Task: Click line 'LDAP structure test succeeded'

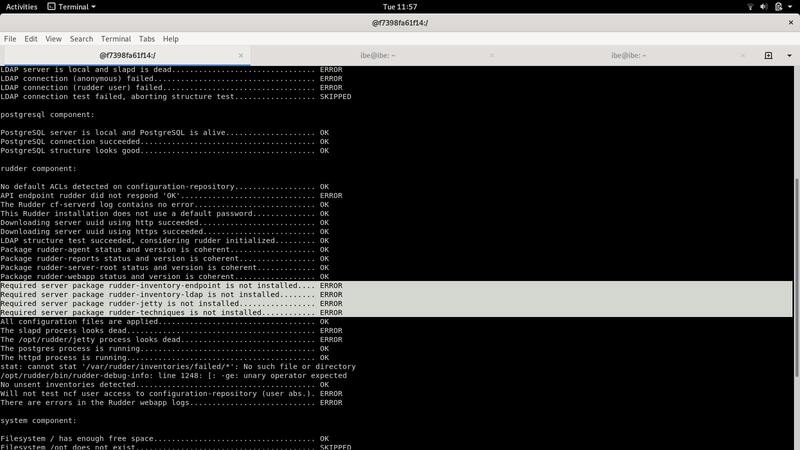Action: [164, 240]
